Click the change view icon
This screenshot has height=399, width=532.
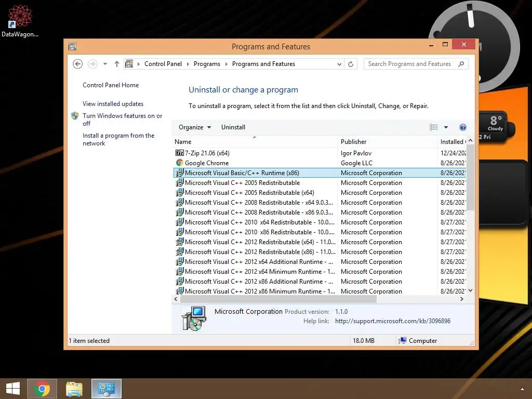[434, 127]
